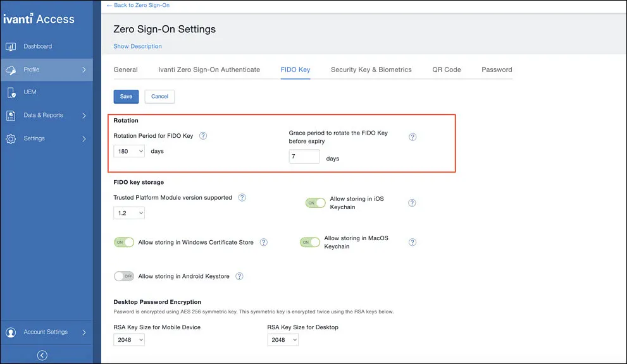627x364 pixels.
Task: Collapse sidebar with the circled arrow icon
Action: click(42, 355)
